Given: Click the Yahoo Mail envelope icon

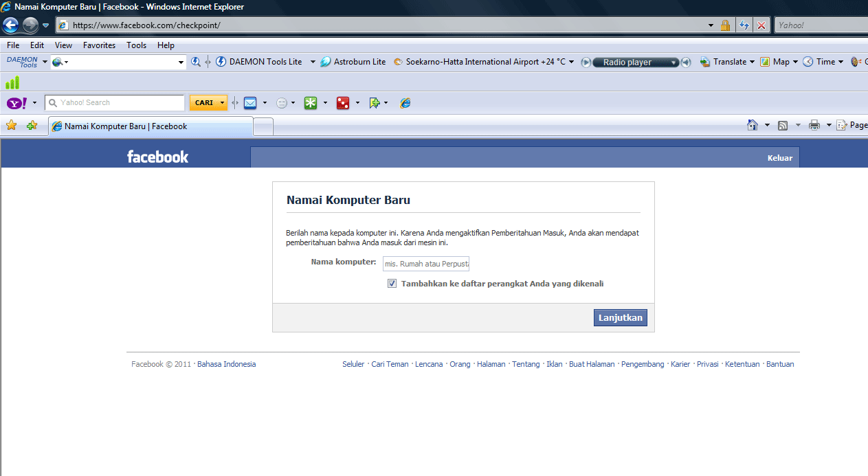Looking at the screenshot, I should (x=250, y=103).
